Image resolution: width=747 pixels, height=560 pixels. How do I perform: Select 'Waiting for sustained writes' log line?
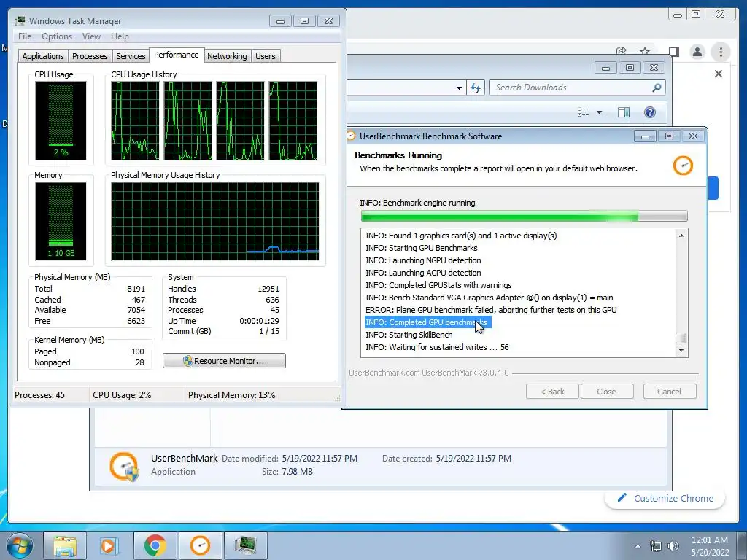pyautogui.click(x=437, y=347)
